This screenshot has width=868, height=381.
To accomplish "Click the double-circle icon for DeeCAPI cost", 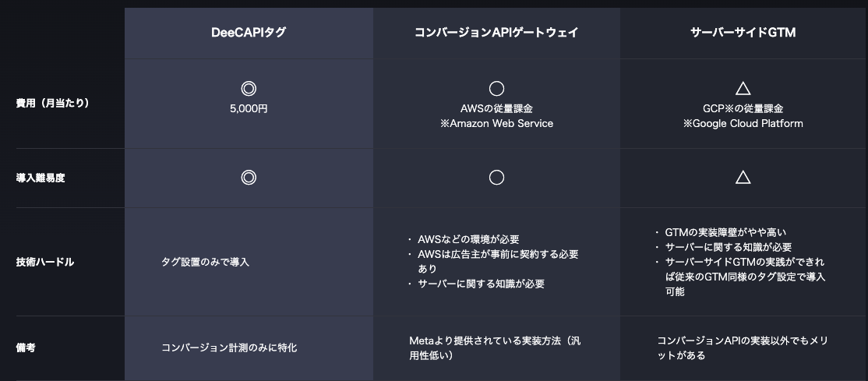I will tap(249, 89).
